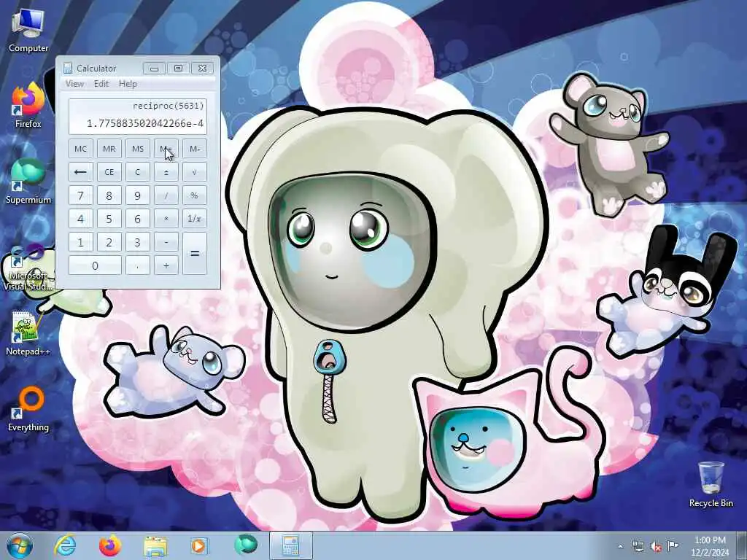Open the Calculator Edit menu
747x560 pixels.
[101, 84]
